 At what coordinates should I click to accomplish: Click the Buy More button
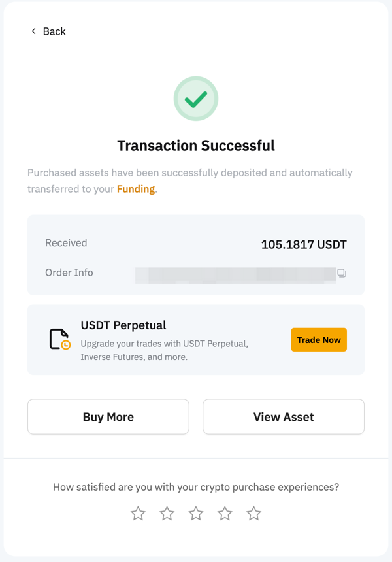(108, 417)
